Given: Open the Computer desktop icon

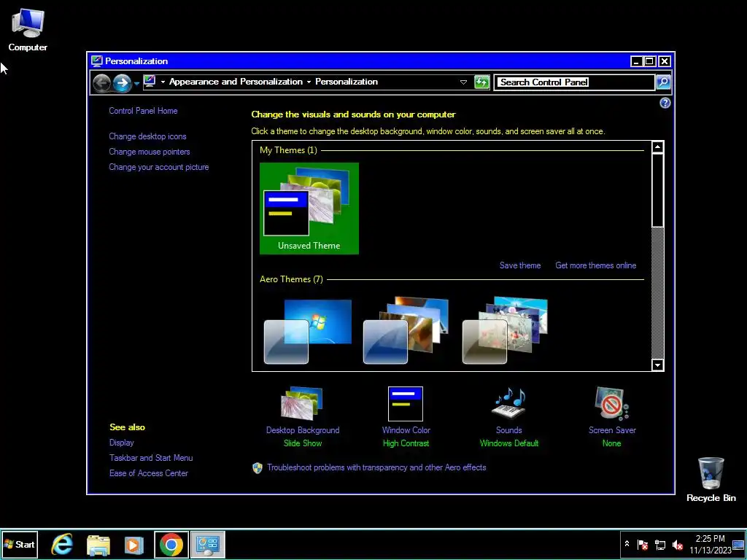Looking at the screenshot, I should 28,29.
